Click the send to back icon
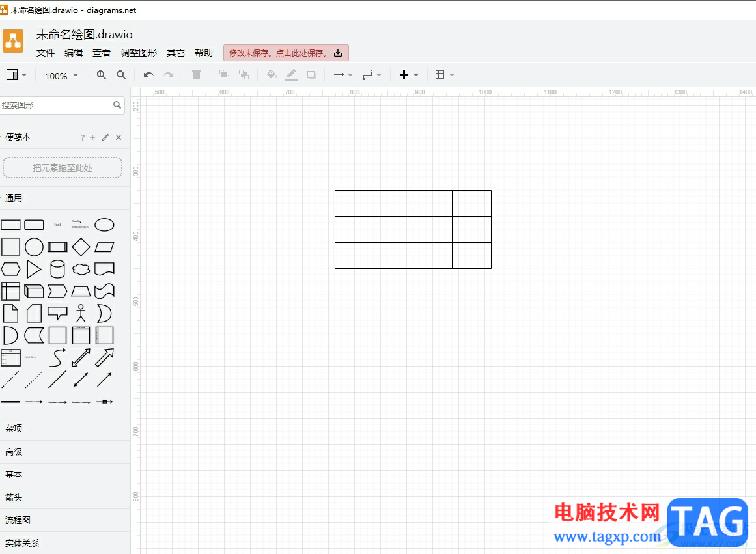The width and height of the screenshot is (756, 554). [244, 75]
